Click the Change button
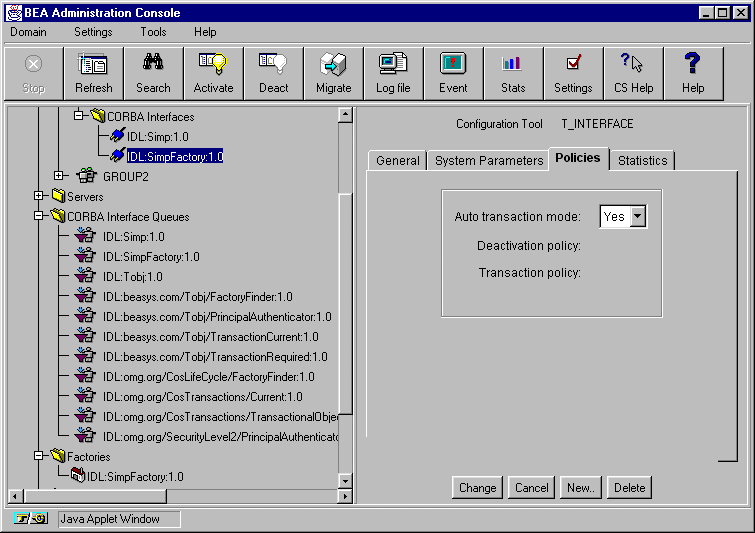Image resolution: width=755 pixels, height=533 pixels. click(477, 488)
